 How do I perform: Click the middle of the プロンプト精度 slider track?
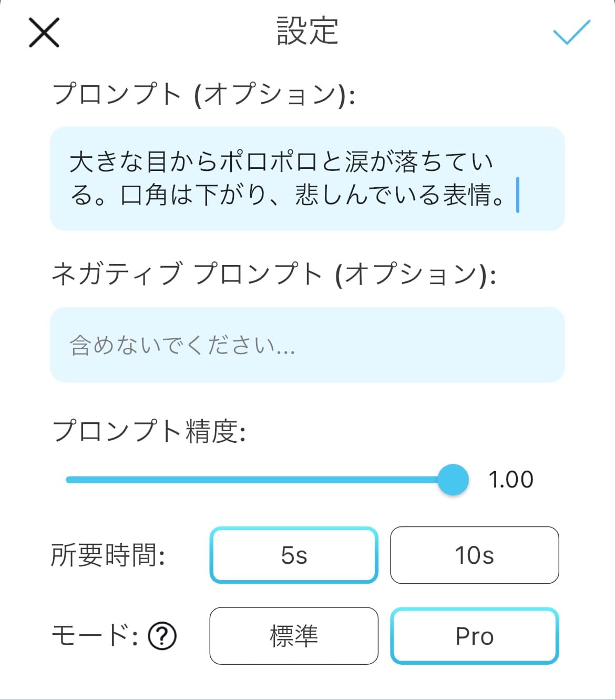coord(260,480)
